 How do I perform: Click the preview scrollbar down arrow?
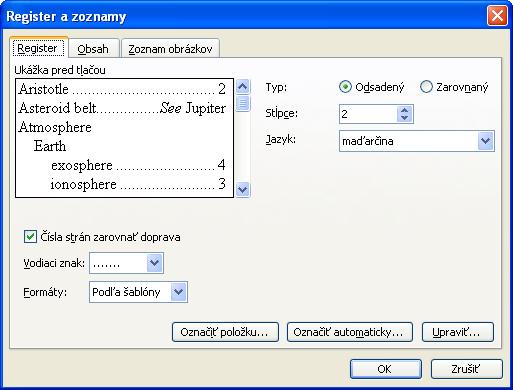click(x=243, y=190)
